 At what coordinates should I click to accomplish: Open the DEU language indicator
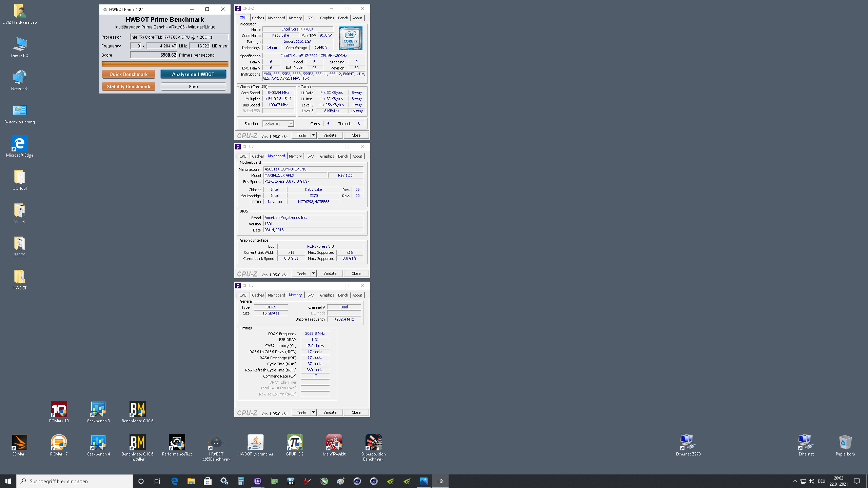[x=821, y=481]
